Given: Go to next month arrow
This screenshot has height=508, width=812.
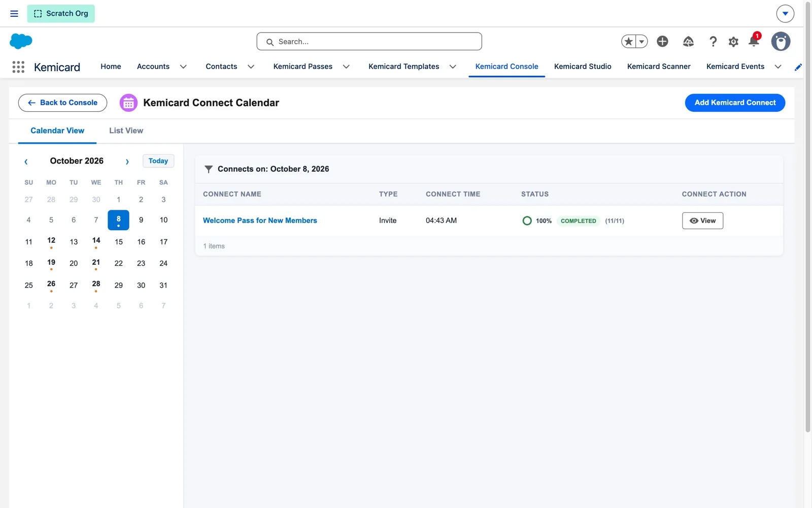Looking at the screenshot, I should pyautogui.click(x=127, y=162).
